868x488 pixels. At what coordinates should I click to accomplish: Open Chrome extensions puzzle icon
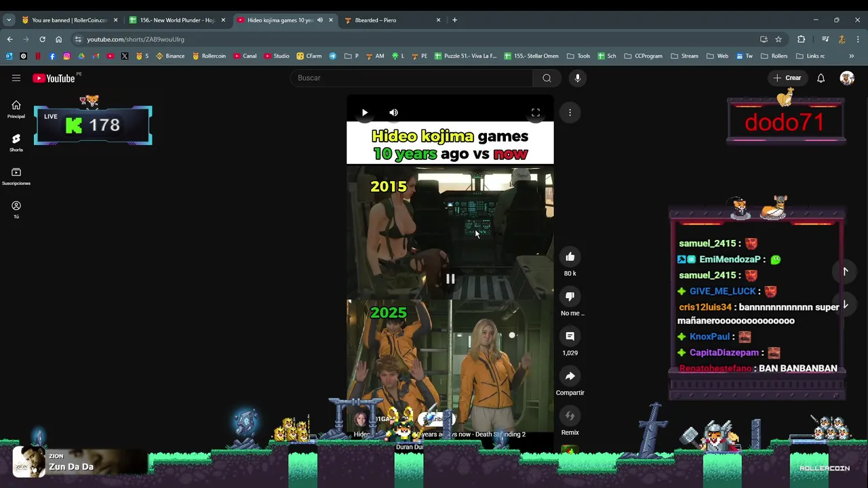pos(801,39)
